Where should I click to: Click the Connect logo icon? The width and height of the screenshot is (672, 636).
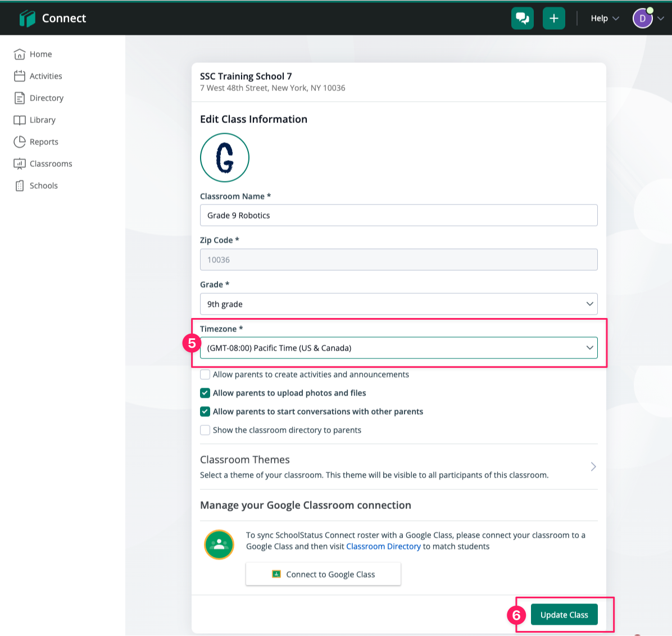click(x=28, y=18)
